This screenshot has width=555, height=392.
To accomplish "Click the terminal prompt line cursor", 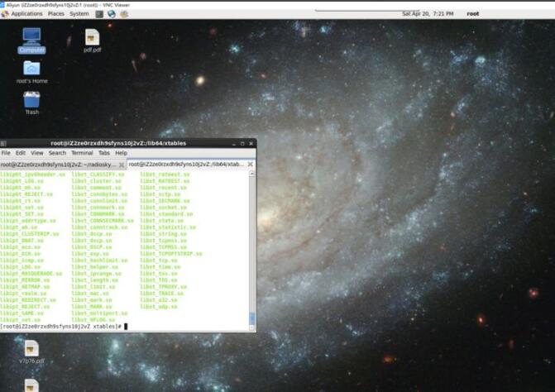I will [x=126, y=327].
